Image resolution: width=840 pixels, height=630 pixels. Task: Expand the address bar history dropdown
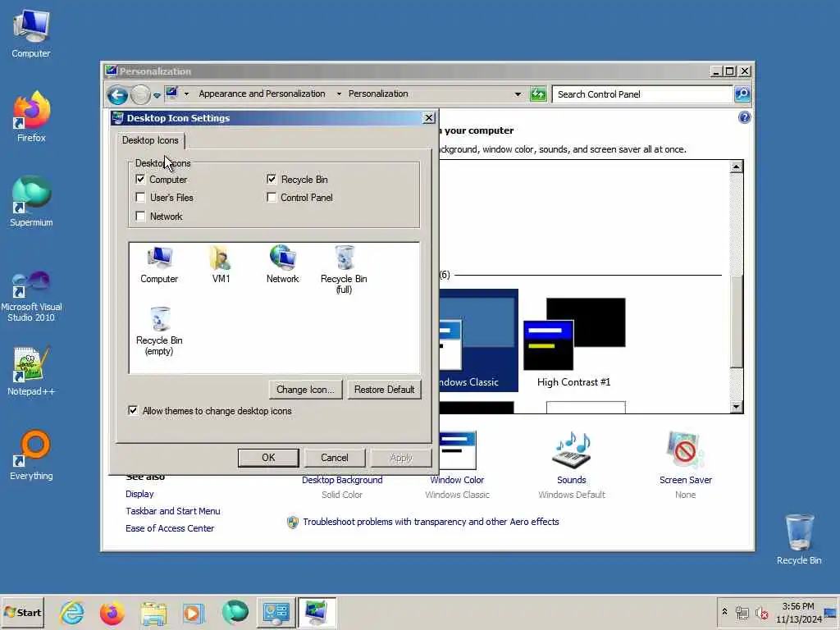point(518,94)
